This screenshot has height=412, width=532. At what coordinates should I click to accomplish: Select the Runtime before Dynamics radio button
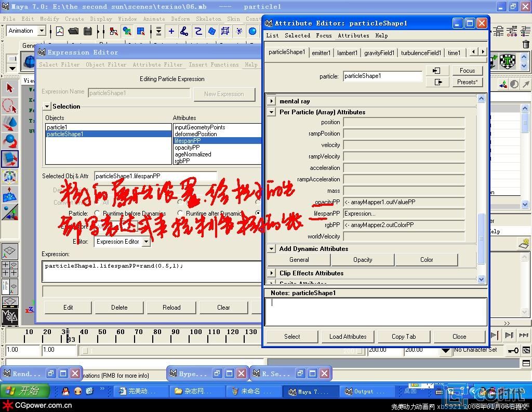(x=97, y=214)
